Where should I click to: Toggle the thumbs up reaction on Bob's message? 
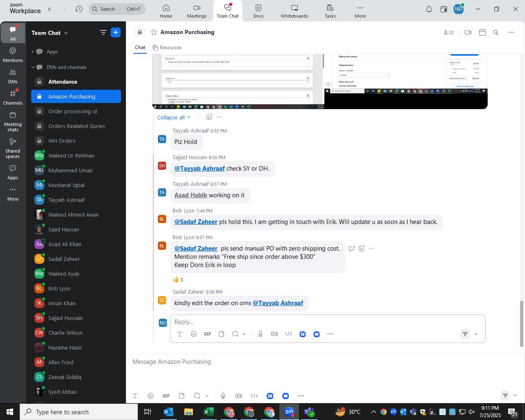click(x=178, y=280)
